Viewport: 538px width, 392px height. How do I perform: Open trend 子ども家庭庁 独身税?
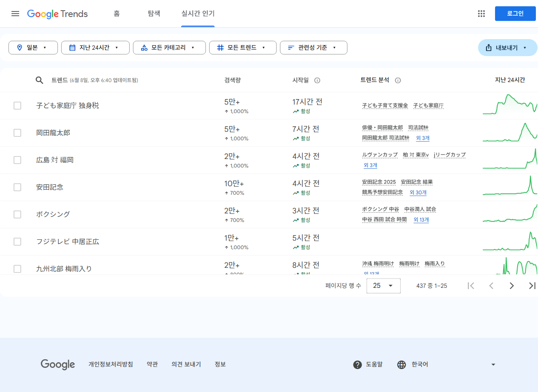tap(68, 105)
